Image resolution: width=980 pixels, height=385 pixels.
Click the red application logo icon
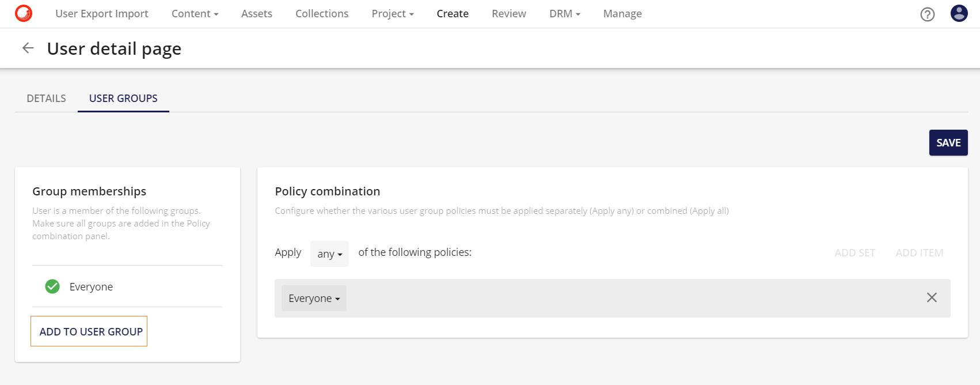click(24, 13)
